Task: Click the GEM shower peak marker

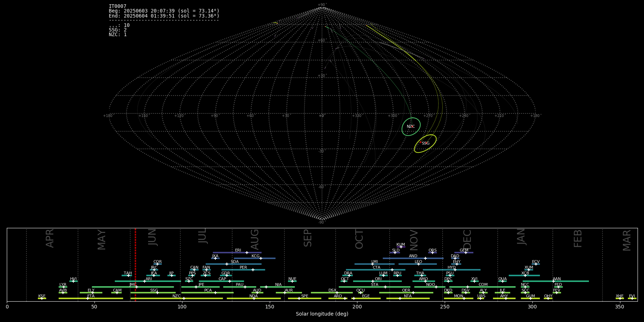Action: coord(465,253)
